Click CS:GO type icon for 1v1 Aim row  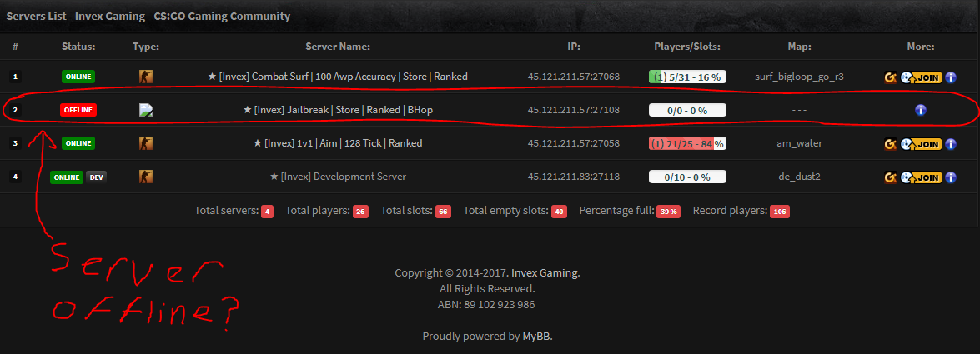[146, 143]
